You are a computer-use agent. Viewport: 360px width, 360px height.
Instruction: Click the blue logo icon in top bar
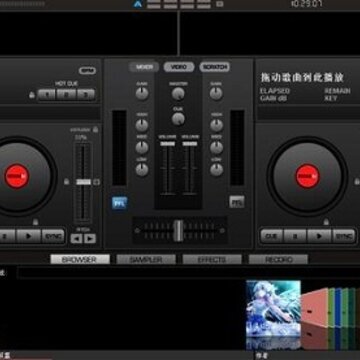[x=137, y=4]
